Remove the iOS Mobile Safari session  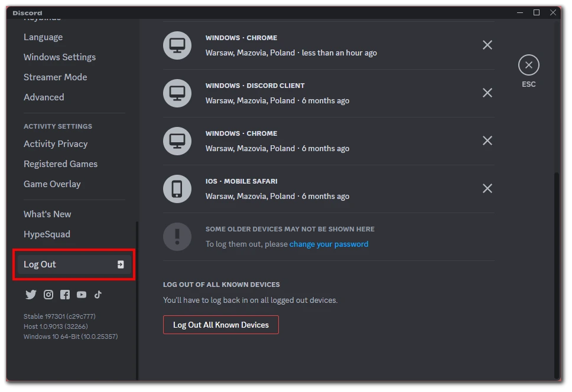pos(487,188)
